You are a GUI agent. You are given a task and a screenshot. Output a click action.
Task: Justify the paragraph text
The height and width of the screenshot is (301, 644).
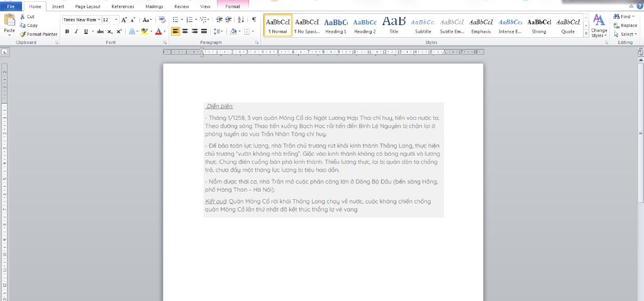tap(204, 31)
